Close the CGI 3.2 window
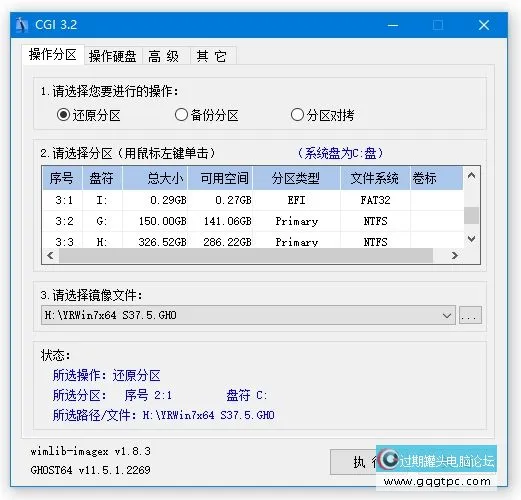Viewport: 521px width, 500px height. click(x=484, y=25)
